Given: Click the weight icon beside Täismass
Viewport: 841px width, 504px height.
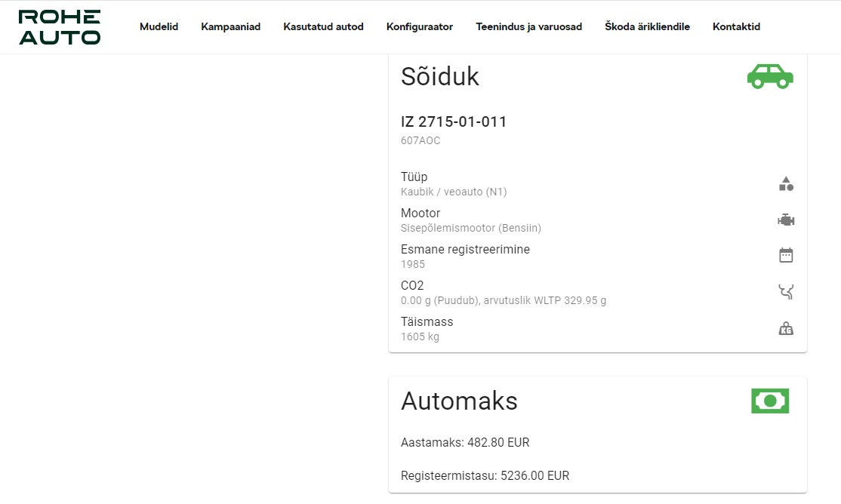Looking at the screenshot, I should coord(786,328).
